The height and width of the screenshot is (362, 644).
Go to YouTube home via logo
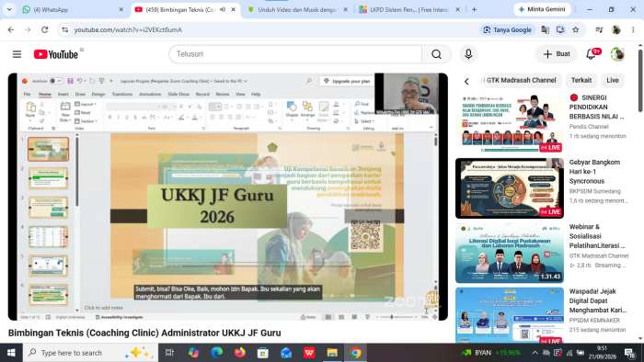tap(56, 54)
